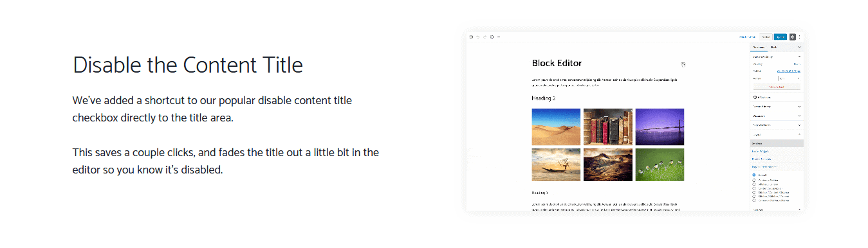This screenshot has width=868, height=248.
Task: Expand the Layout panel chevron
Action: pyautogui.click(x=799, y=134)
